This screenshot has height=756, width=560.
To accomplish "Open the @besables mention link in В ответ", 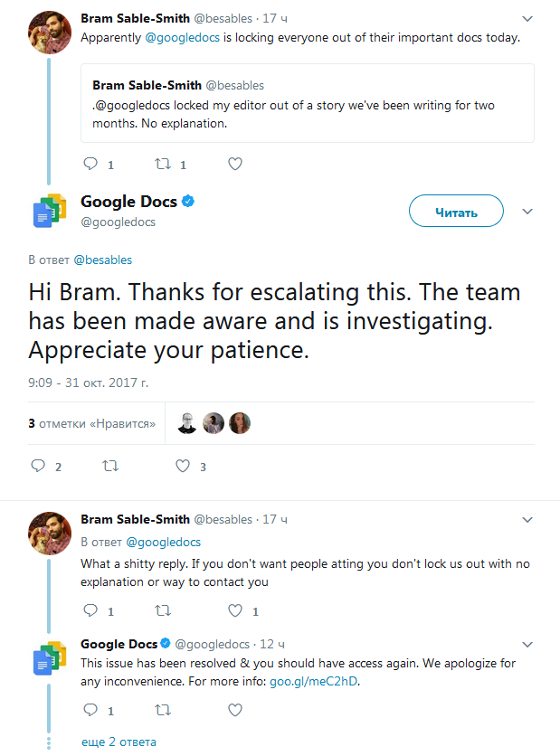I will click(x=102, y=260).
